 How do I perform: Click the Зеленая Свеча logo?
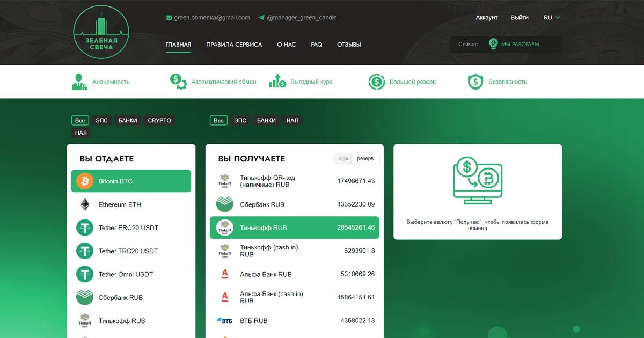click(x=101, y=32)
